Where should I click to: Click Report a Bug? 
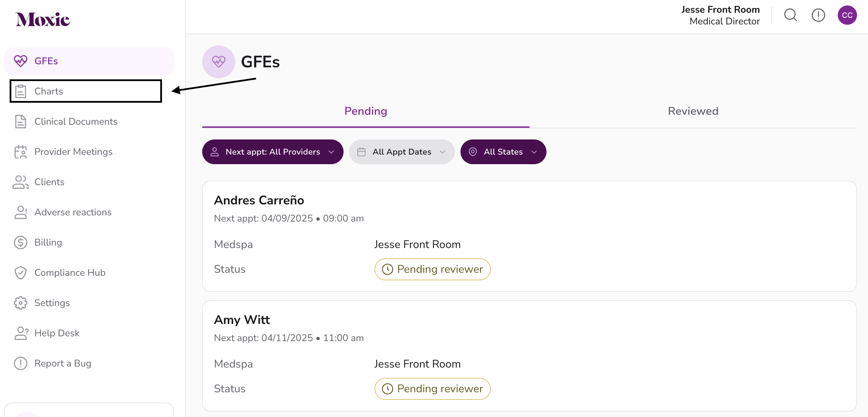tap(63, 363)
